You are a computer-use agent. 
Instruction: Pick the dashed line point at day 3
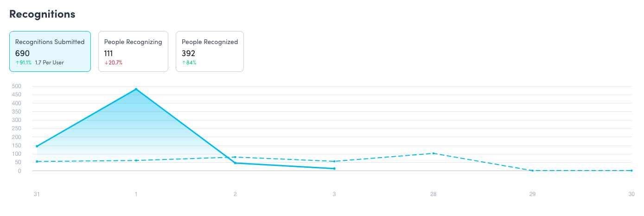[334, 161]
